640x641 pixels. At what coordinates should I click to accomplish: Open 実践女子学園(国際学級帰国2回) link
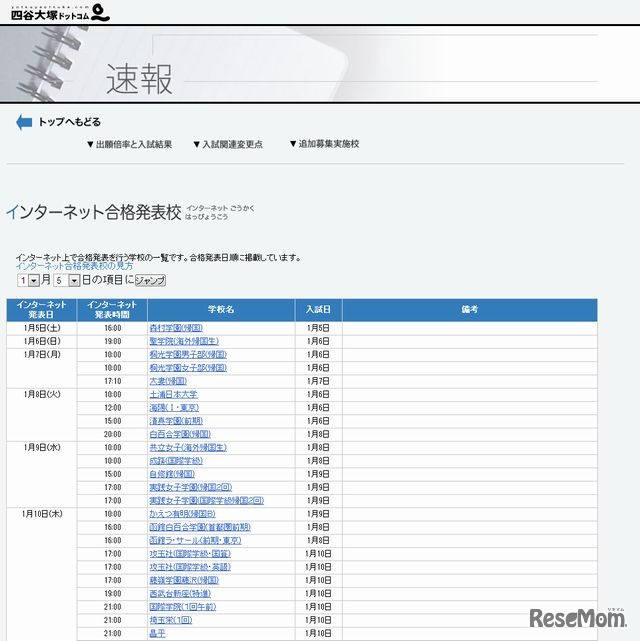pos(207,501)
